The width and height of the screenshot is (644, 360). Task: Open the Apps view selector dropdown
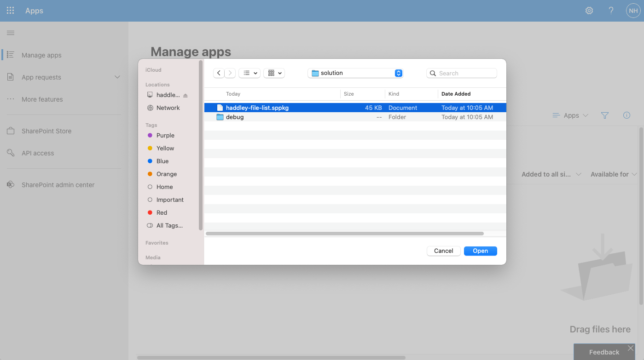570,115
